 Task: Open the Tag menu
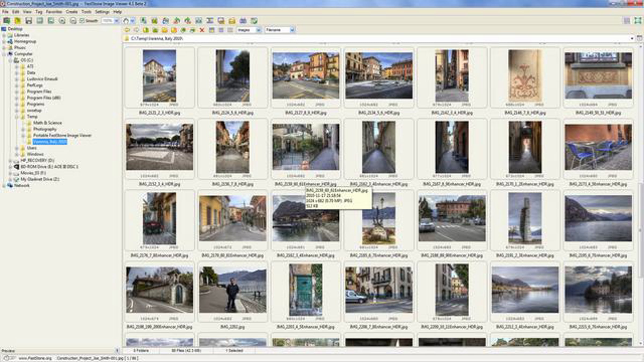point(39,12)
